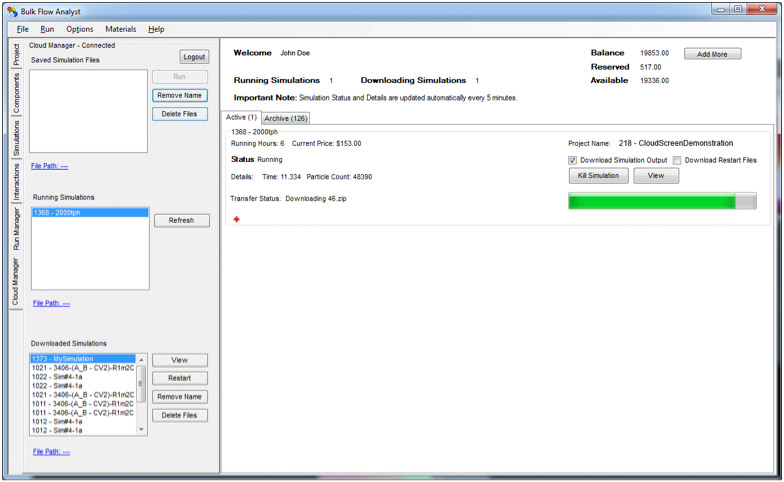Log out of Cloud Manager
The height and width of the screenshot is (482, 784).
pos(194,57)
